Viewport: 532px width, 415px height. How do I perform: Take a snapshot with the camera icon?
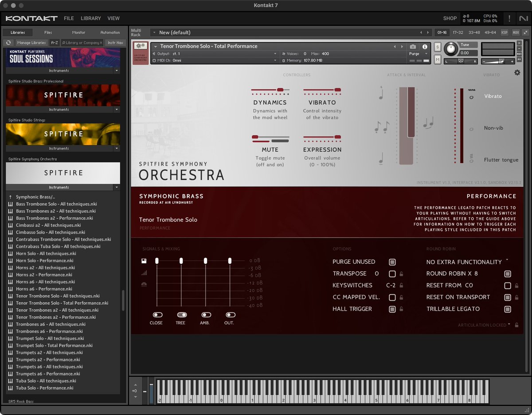(413, 47)
